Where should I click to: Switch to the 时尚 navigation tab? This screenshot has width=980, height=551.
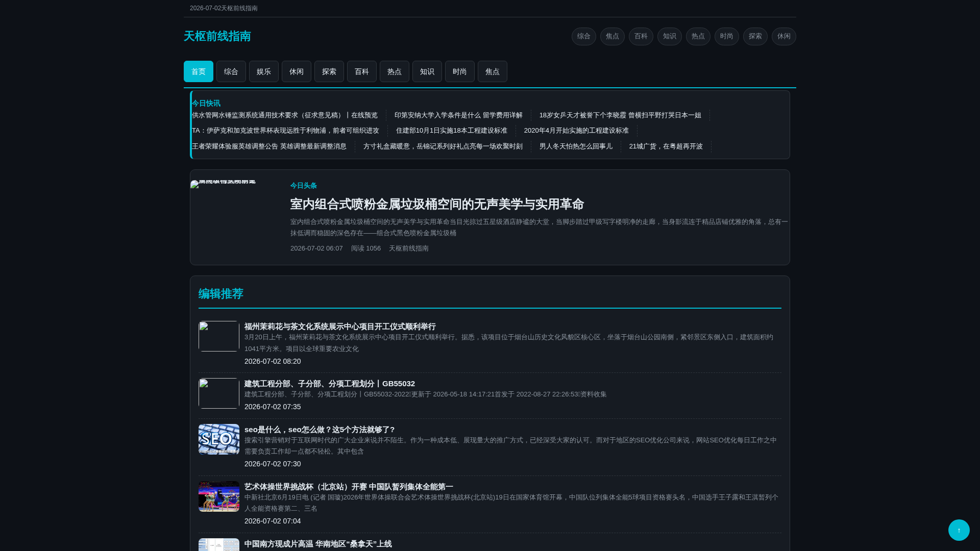pyautogui.click(x=460, y=71)
